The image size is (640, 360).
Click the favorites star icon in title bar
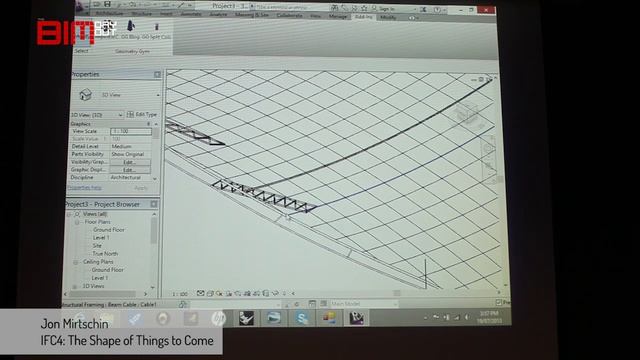click(364, 8)
